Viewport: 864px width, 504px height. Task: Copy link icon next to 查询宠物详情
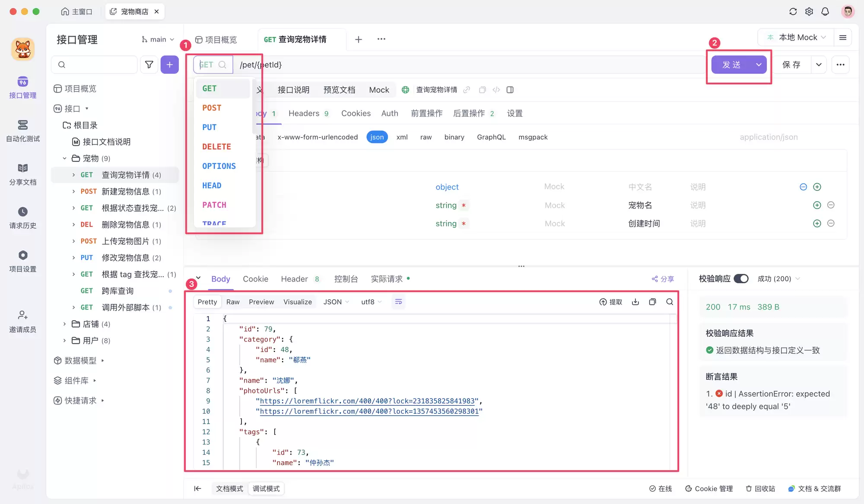point(467,90)
